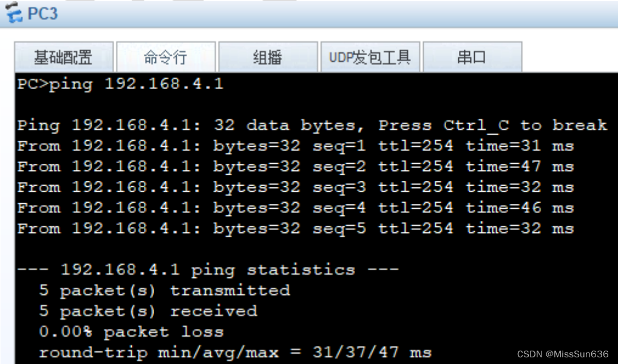Viewport: 618px width, 364px height.
Task: Click the 'ping statistics' header line
Action: pos(208,269)
